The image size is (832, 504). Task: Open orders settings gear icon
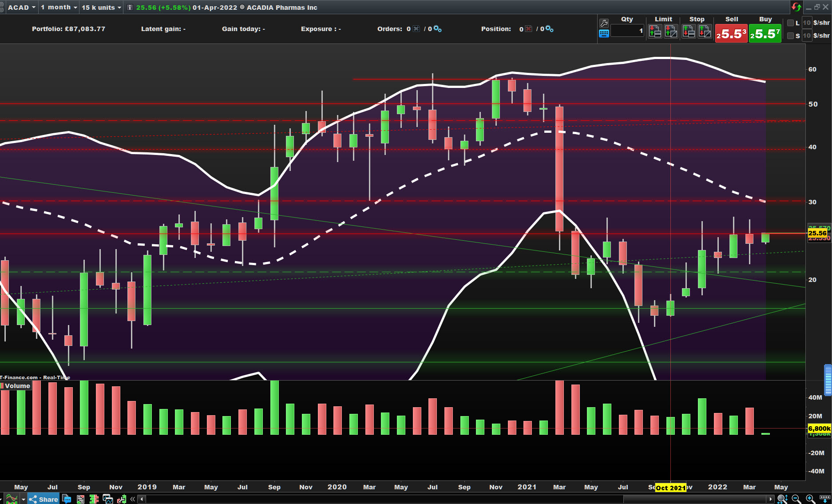coord(437,29)
